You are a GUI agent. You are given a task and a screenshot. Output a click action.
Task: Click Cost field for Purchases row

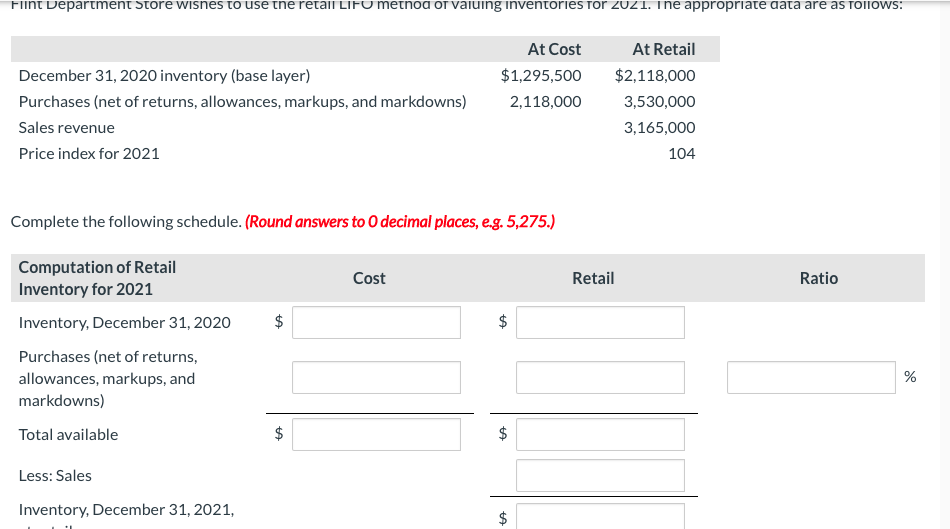[x=376, y=378]
